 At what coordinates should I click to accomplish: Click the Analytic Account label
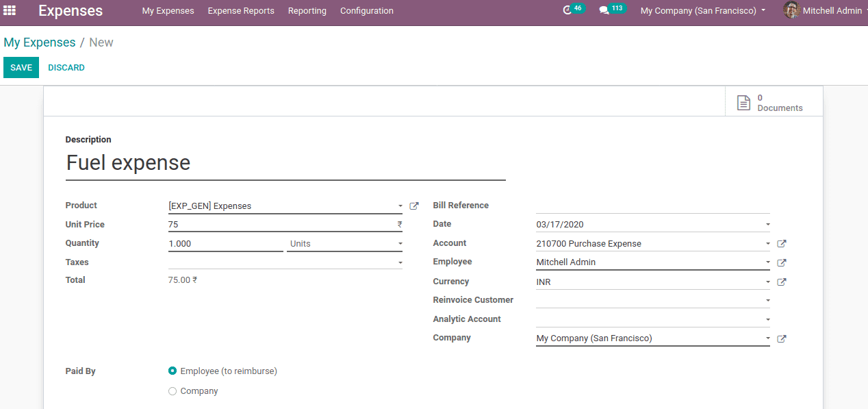point(467,319)
